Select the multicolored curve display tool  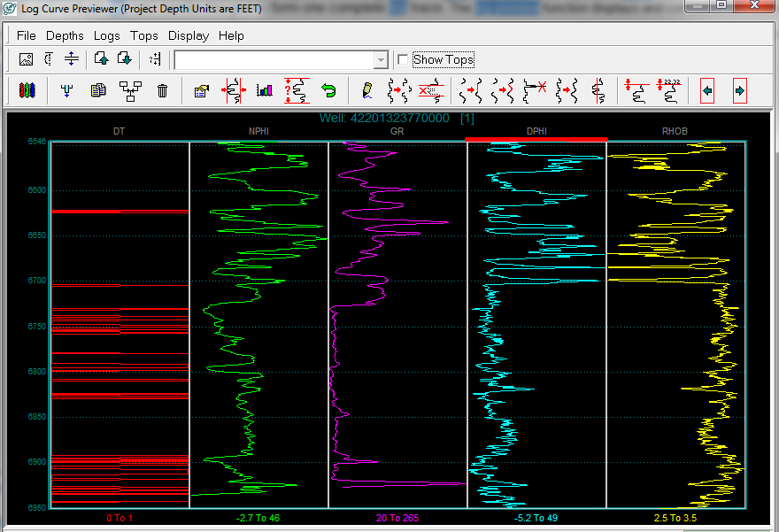[x=27, y=90]
